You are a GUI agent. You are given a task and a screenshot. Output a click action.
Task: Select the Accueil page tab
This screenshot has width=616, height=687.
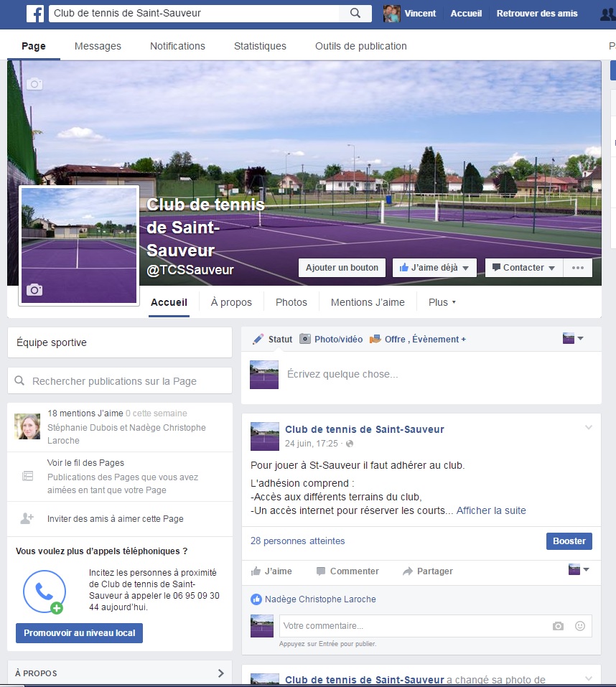[x=169, y=302]
